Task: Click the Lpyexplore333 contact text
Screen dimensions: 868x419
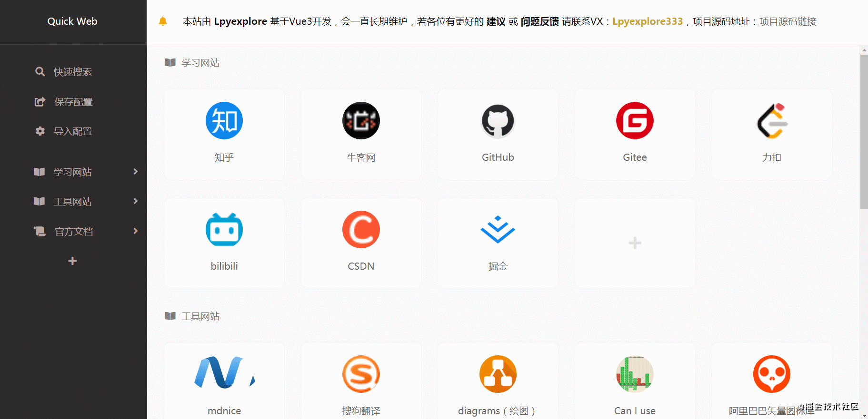Action: (x=648, y=21)
